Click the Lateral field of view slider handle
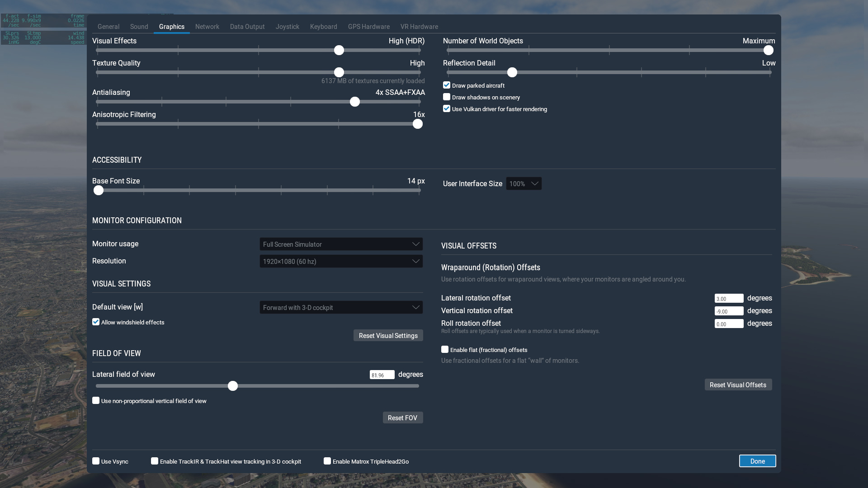The image size is (868, 488). click(233, 386)
